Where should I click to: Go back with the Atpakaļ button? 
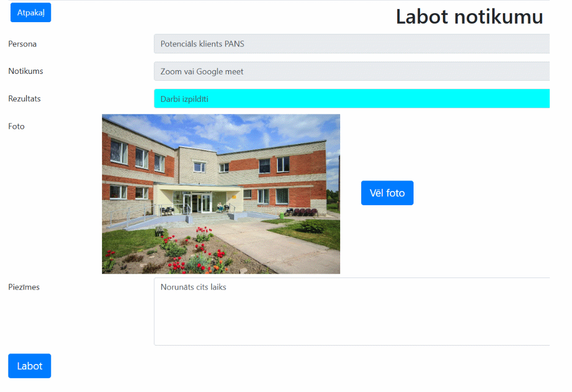click(x=31, y=13)
